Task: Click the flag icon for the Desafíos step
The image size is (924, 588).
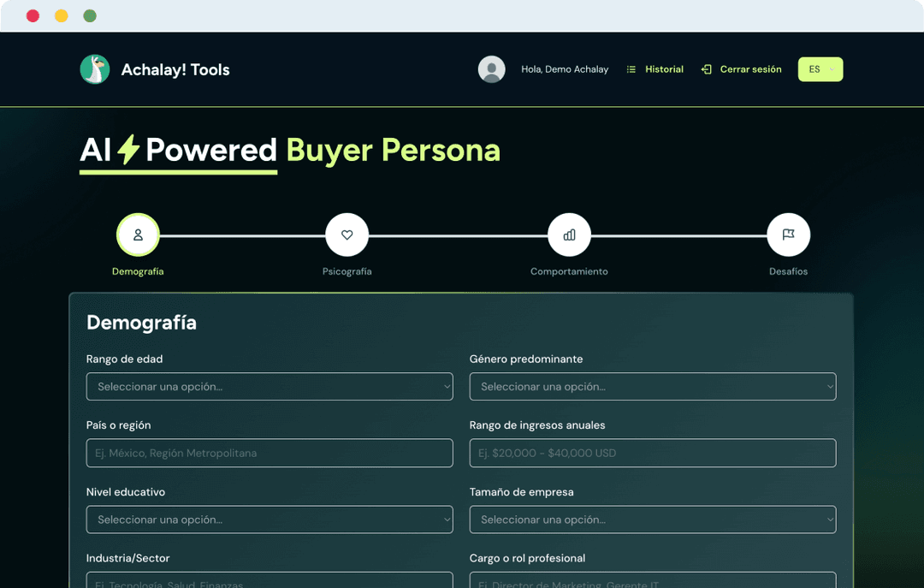Action: pos(788,234)
